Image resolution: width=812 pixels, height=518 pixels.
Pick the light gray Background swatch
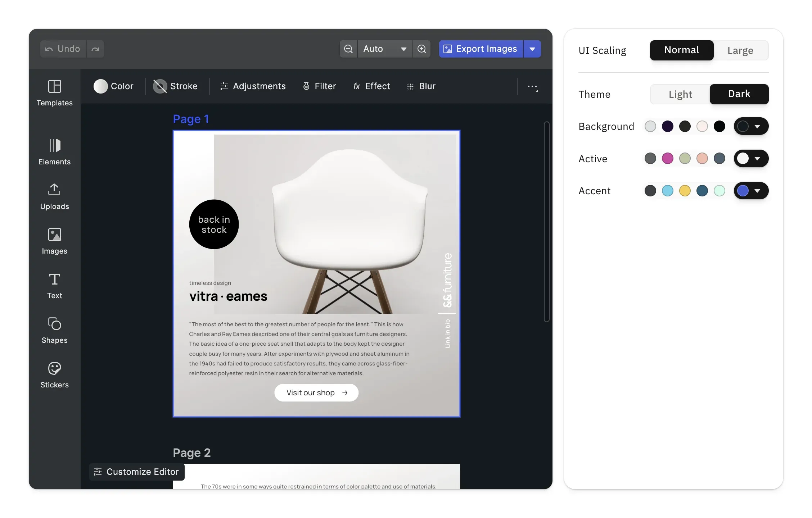(650, 126)
